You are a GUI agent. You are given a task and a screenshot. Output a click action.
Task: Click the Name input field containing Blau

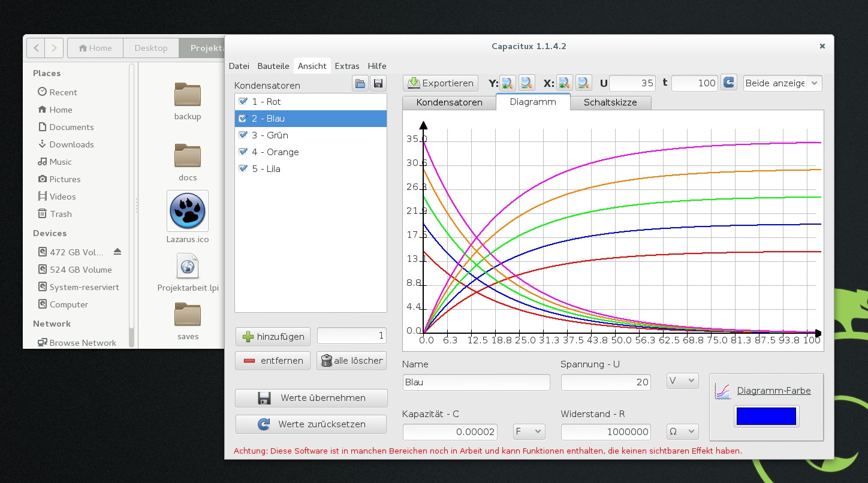[476, 382]
